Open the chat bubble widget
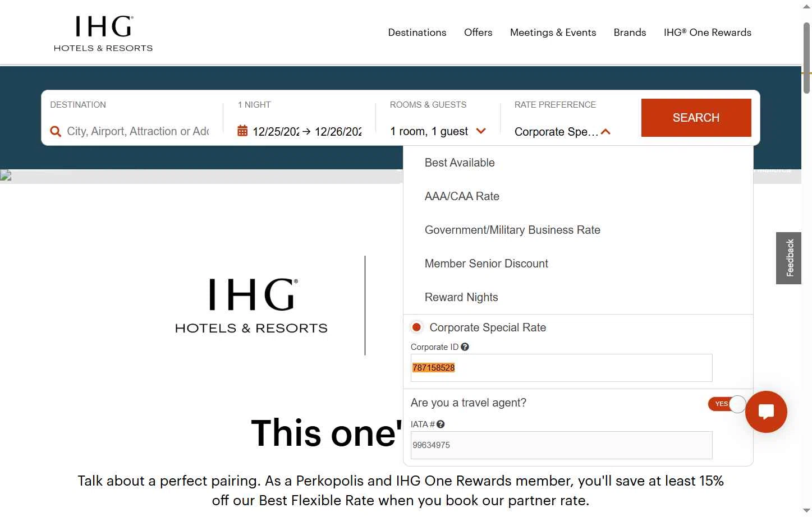This screenshot has width=812, height=517. tap(766, 412)
